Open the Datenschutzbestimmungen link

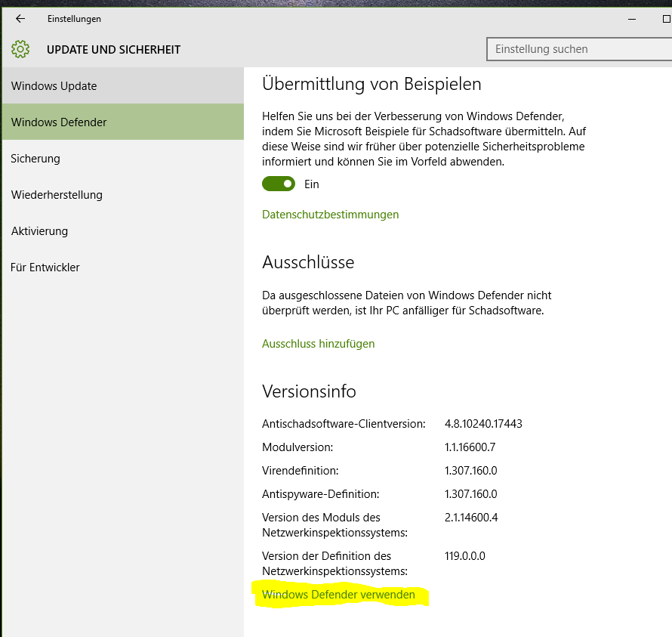pyautogui.click(x=331, y=215)
